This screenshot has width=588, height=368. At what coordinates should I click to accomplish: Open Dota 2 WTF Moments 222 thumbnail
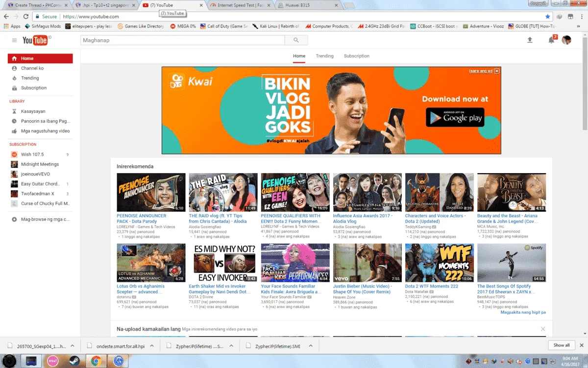click(x=440, y=263)
